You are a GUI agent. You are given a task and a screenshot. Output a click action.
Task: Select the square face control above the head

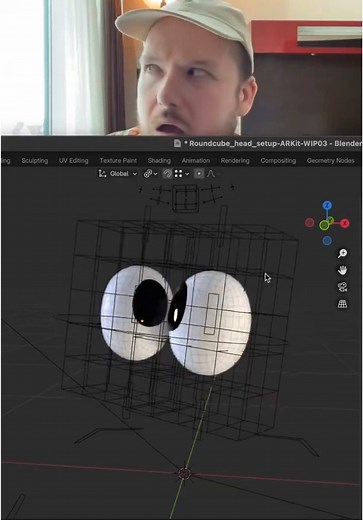pyautogui.click(x=186, y=199)
